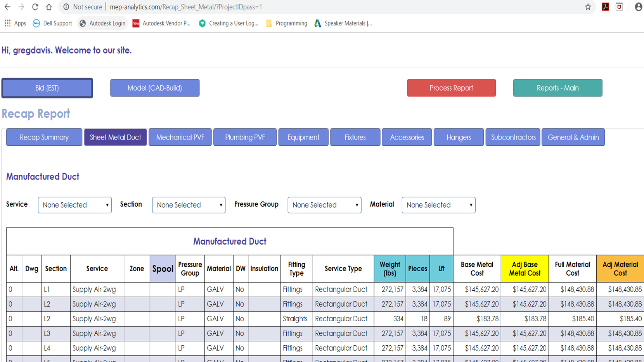Reload the page with refresh icon
The image size is (644, 362).
click(35, 7)
